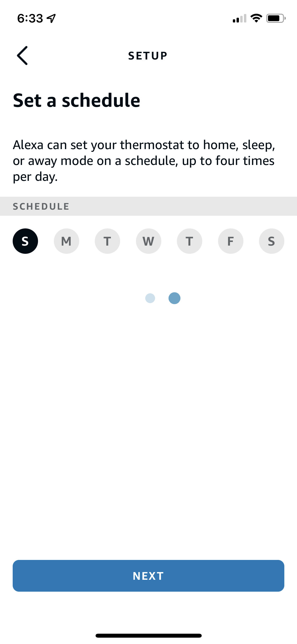This screenshot has height=644, width=297.
Task: Select the first page indicator dot
Action: (150, 298)
